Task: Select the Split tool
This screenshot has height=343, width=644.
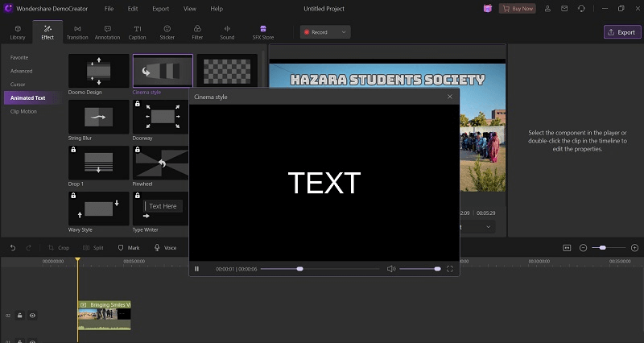Action: point(93,248)
